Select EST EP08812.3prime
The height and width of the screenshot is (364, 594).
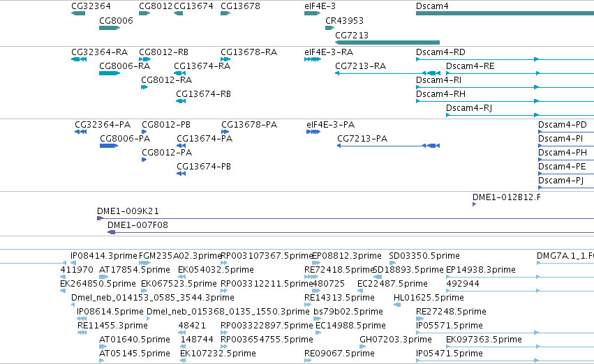tap(347, 256)
